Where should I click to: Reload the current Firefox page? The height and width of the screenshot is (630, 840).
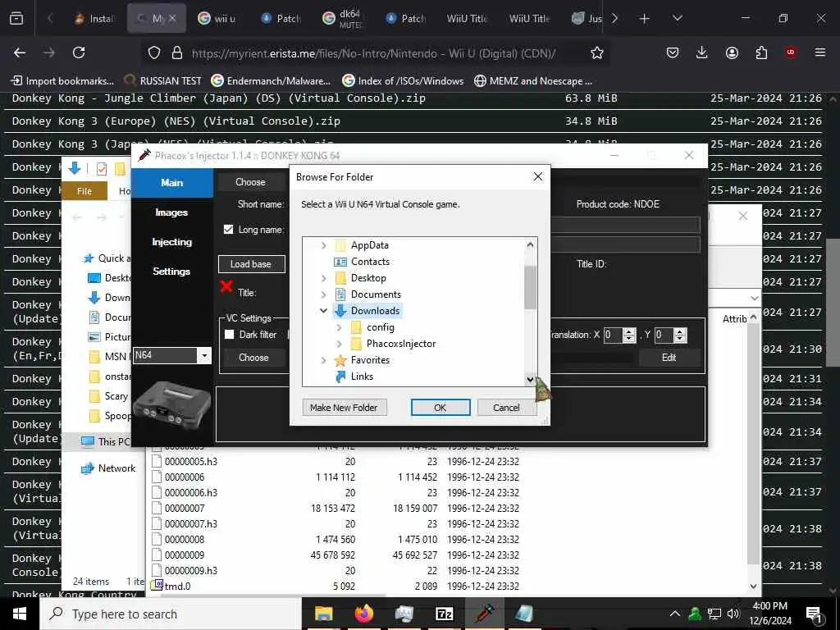pyautogui.click(x=79, y=52)
